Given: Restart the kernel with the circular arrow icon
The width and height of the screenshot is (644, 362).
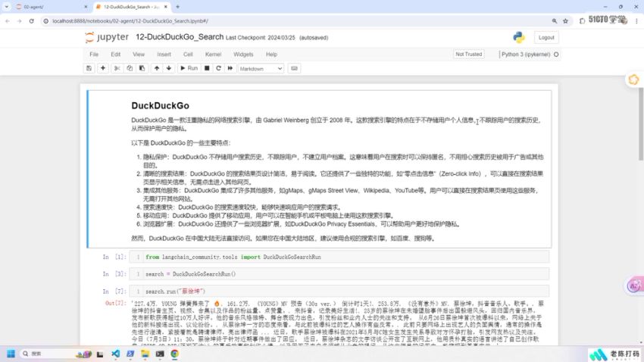Looking at the screenshot, I should 218,69.
